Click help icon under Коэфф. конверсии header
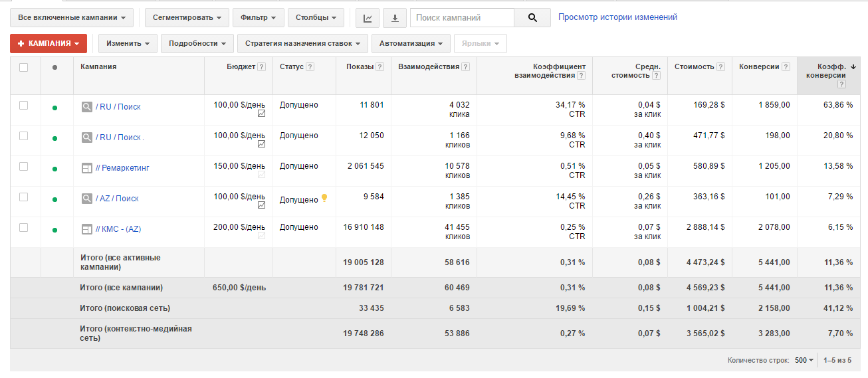868x378 pixels. 842,84
